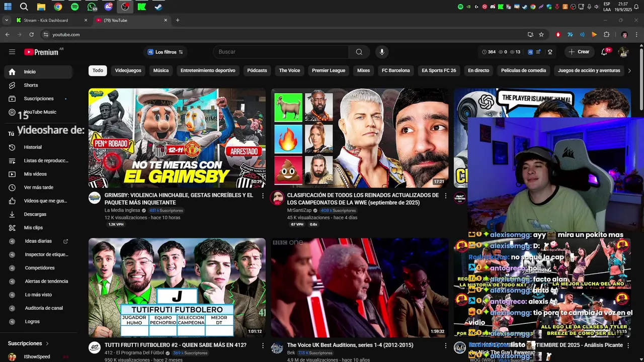
Task: Expand the Suscripciones section chevron
Action: pyautogui.click(x=47, y=343)
